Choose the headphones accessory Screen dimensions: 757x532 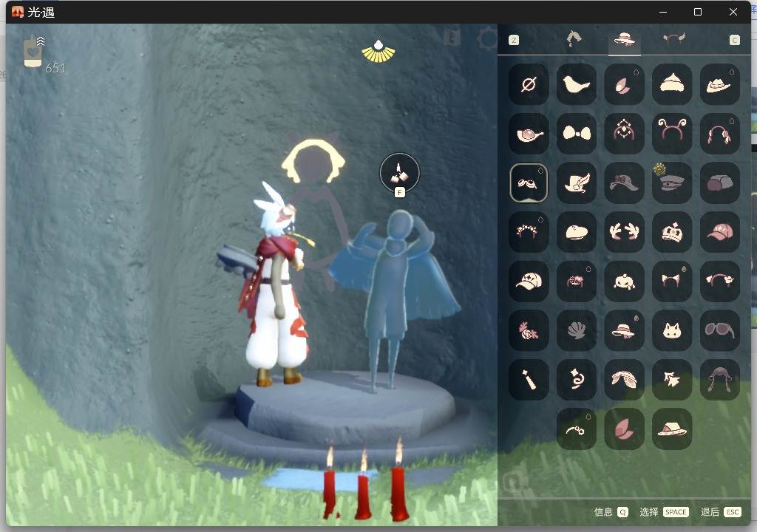720,134
